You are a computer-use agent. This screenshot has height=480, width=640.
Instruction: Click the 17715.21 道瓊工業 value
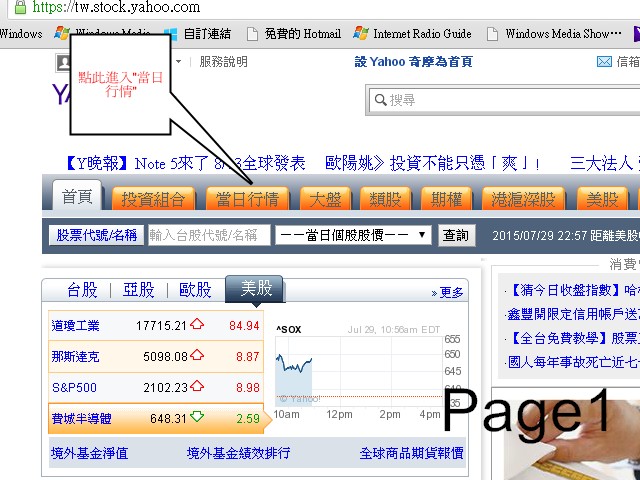coord(161,325)
